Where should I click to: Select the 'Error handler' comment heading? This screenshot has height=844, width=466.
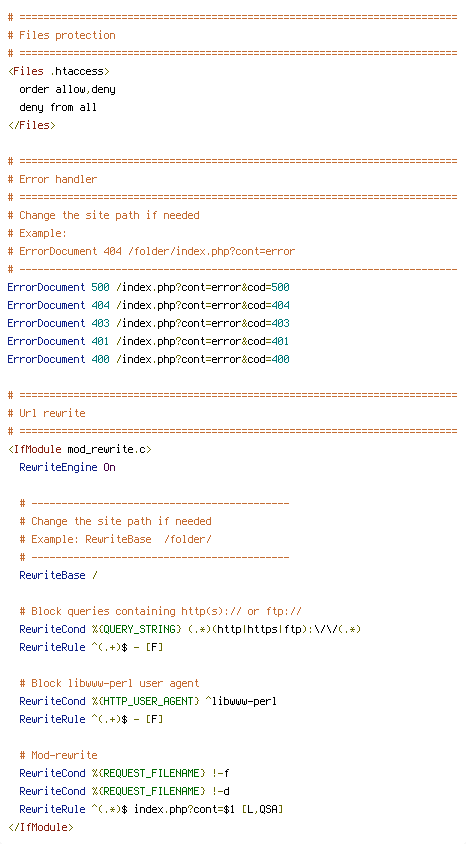pos(52,179)
